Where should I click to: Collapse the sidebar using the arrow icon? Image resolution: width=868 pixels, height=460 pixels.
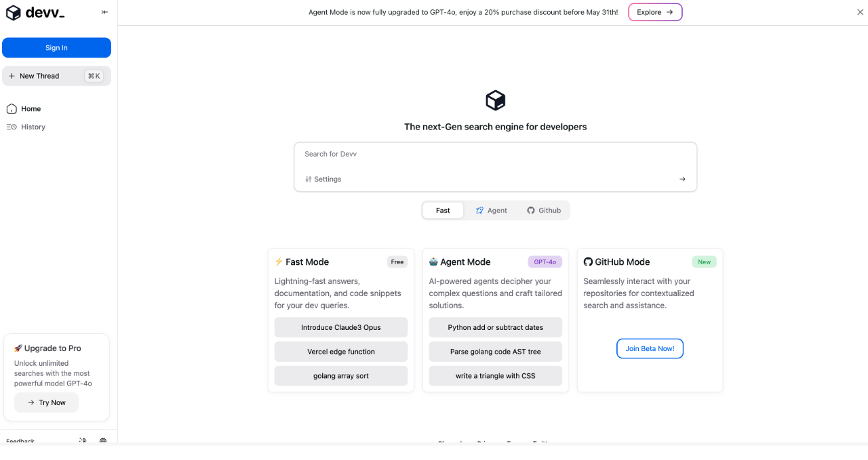point(104,12)
